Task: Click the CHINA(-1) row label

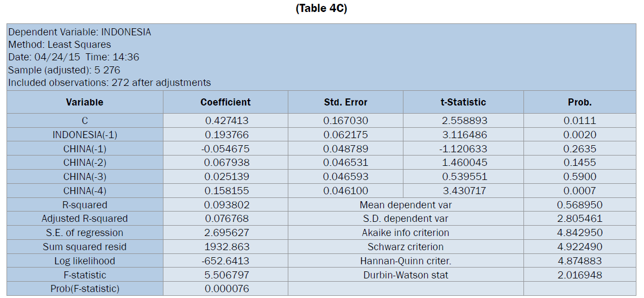Action: click(x=85, y=148)
